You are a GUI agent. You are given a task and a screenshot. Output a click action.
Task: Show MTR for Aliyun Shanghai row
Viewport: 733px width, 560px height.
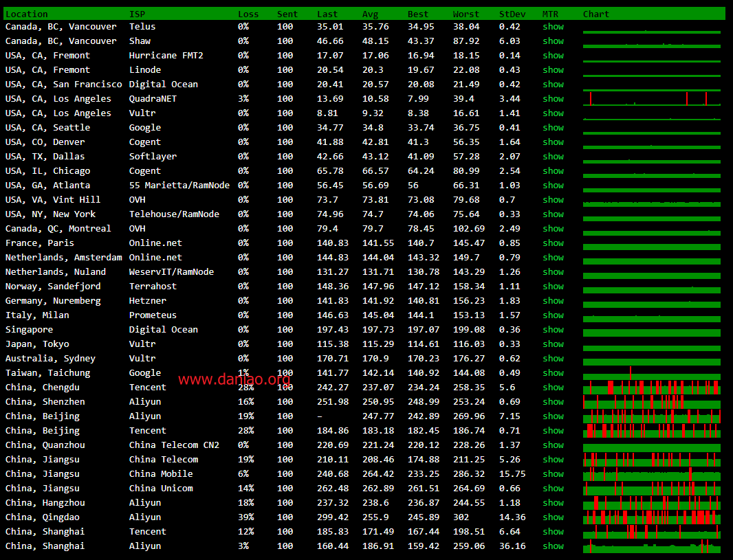pos(553,546)
